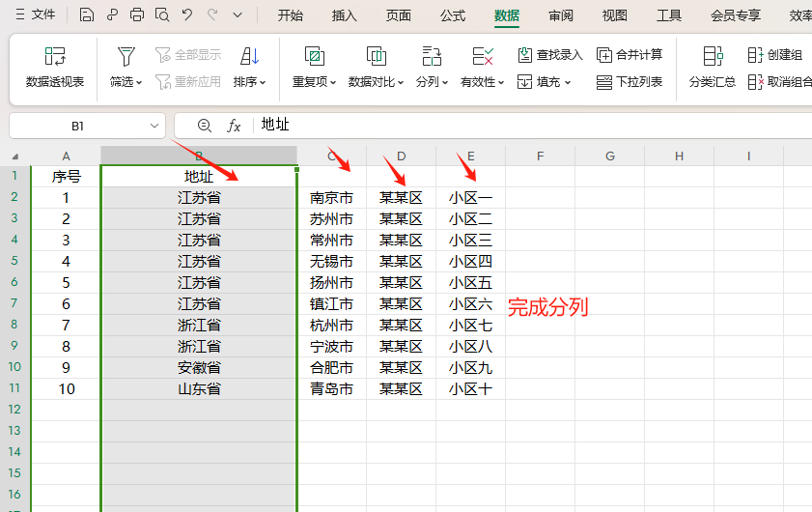Expand the Name Box dropdown arrow
Screen dimensions: 812x512
[x=154, y=126]
